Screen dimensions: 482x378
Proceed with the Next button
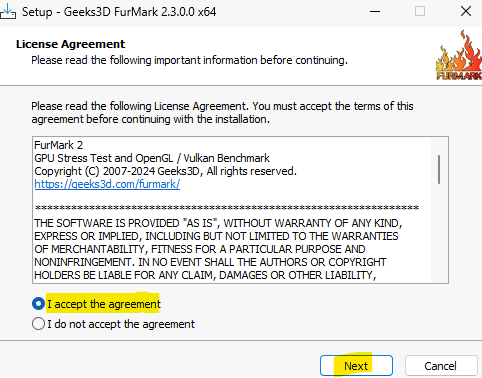pyautogui.click(x=356, y=366)
